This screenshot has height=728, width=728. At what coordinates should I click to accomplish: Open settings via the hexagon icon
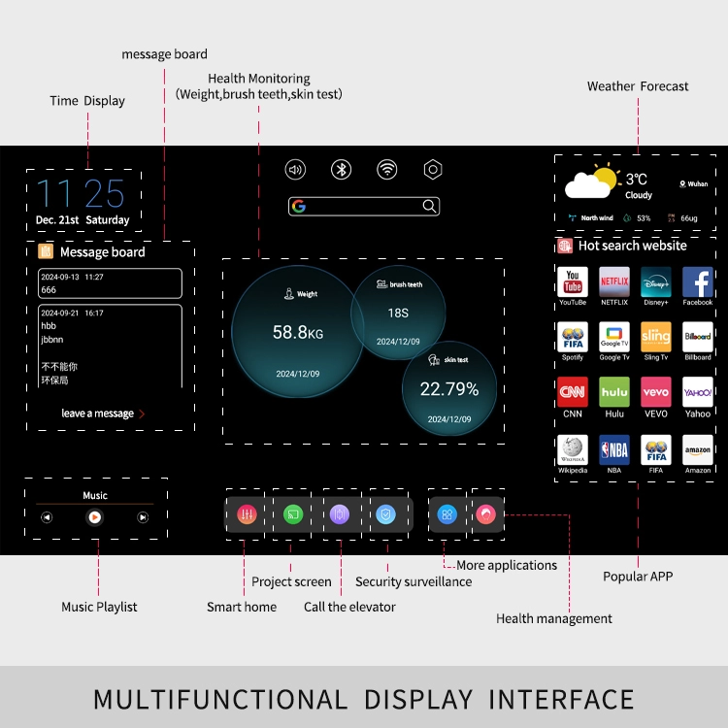433,170
